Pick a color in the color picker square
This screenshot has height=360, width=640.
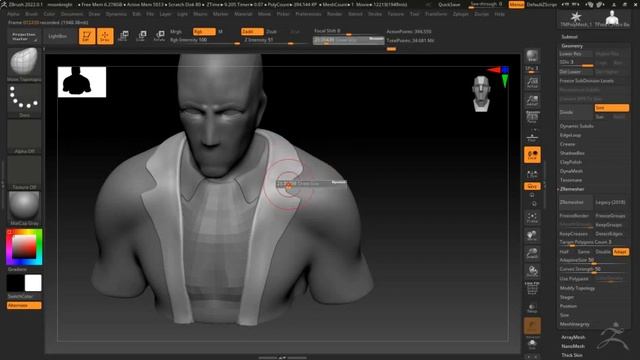24,247
